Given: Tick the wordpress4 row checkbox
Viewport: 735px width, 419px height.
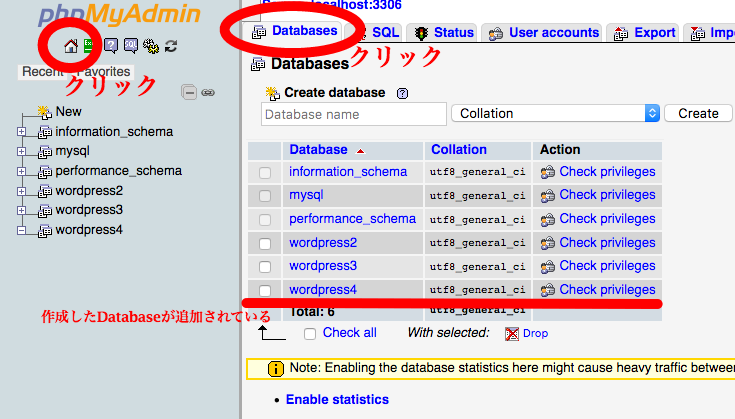Looking at the screenshot, I should click(265, 291).
